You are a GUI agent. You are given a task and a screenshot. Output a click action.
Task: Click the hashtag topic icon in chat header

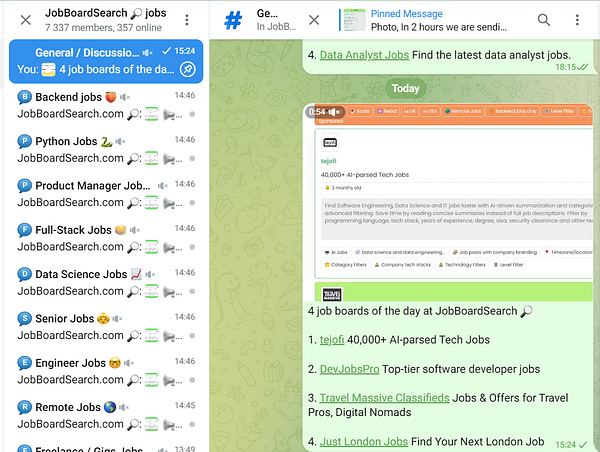[233, 20]
